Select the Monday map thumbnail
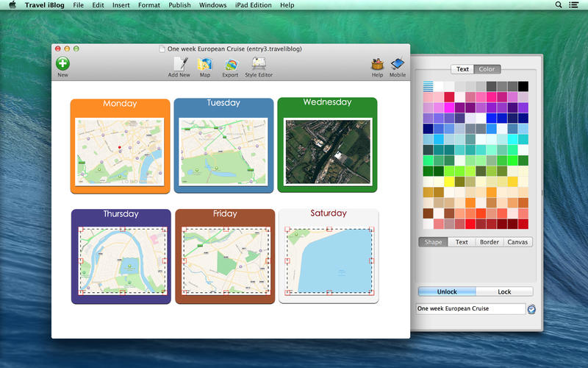Image resolution: width=588 pixels, height=368 pixels. [120, 152]
